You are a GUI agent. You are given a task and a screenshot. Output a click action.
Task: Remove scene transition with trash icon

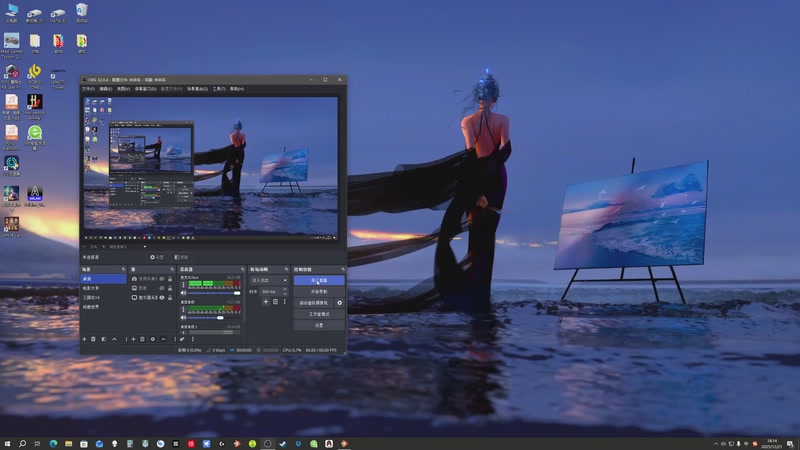point(276,302)
